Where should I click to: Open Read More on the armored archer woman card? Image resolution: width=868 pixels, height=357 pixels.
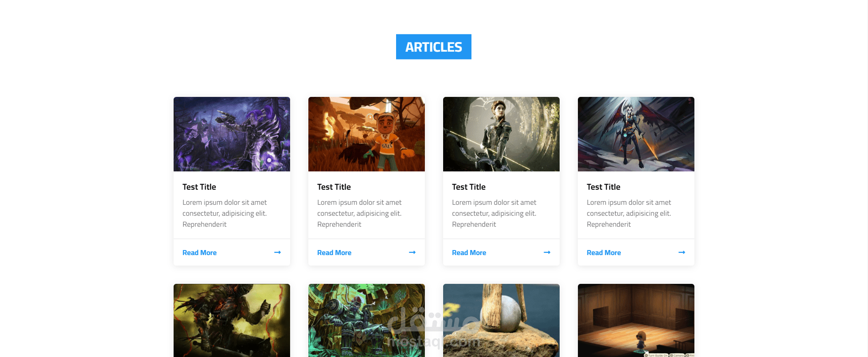(x=469, y=253)
